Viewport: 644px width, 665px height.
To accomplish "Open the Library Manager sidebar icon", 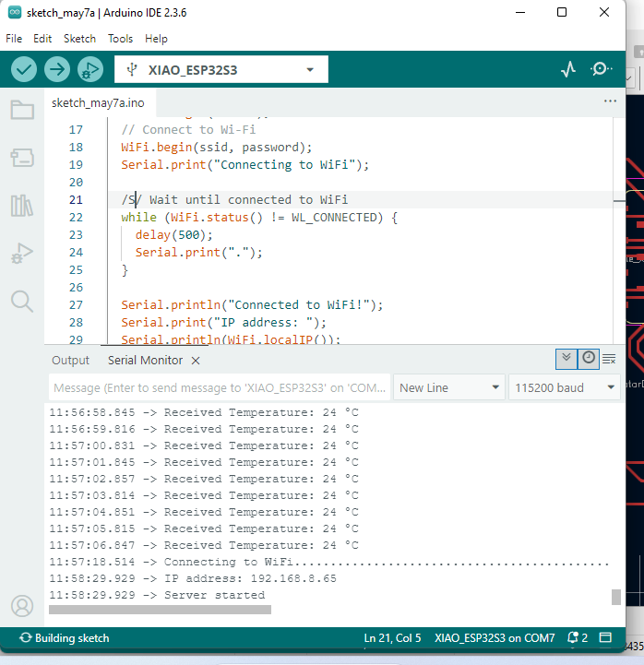I will (22, 206).
